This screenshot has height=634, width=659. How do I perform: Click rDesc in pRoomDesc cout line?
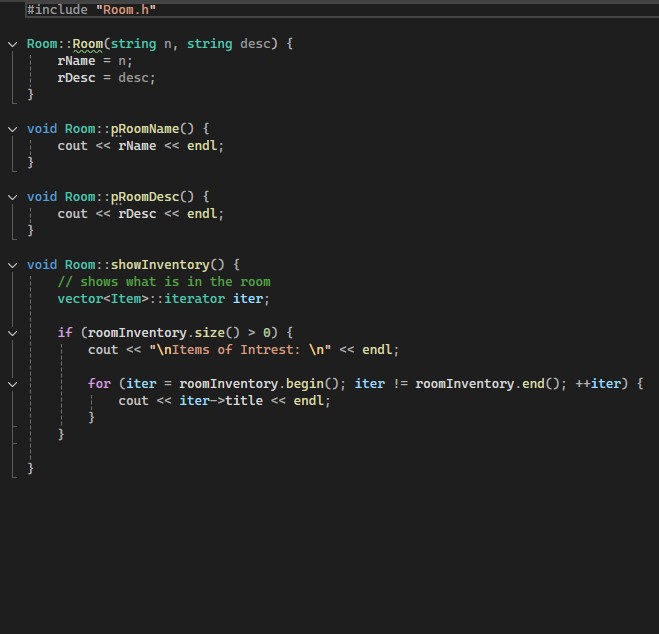tap(137, 214)
